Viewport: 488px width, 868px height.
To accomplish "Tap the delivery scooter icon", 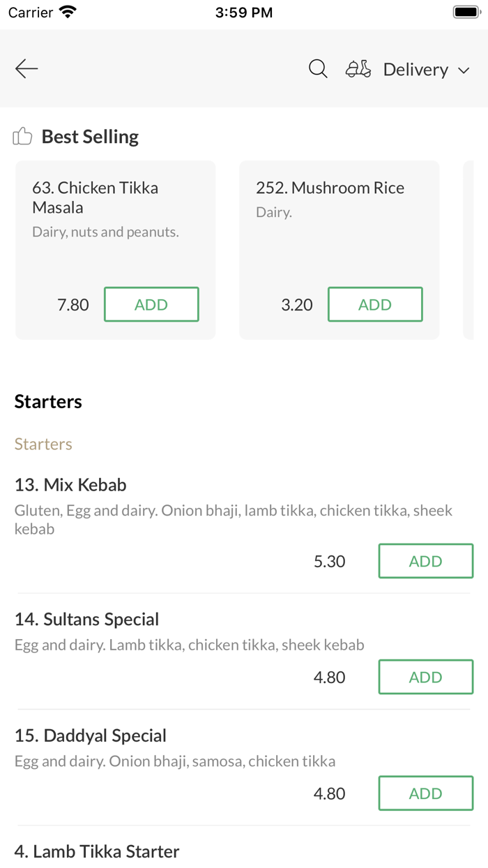I will (x=358, y=69).
